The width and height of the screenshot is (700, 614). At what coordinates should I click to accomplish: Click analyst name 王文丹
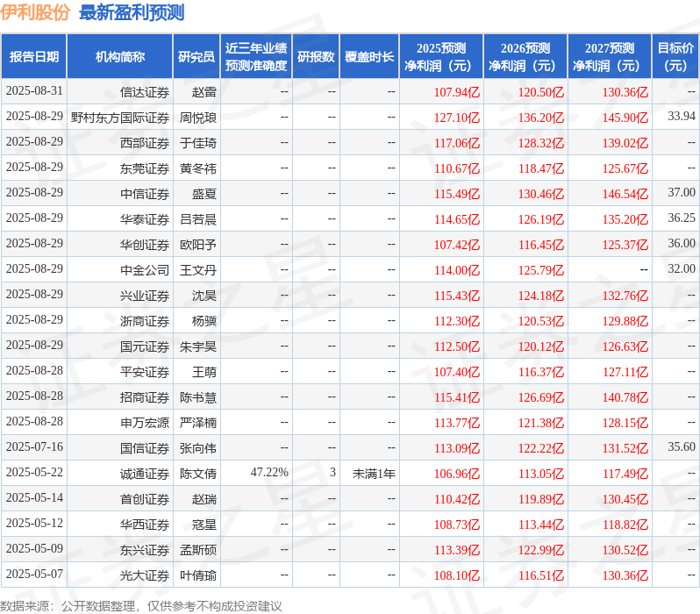coord(198,271)
